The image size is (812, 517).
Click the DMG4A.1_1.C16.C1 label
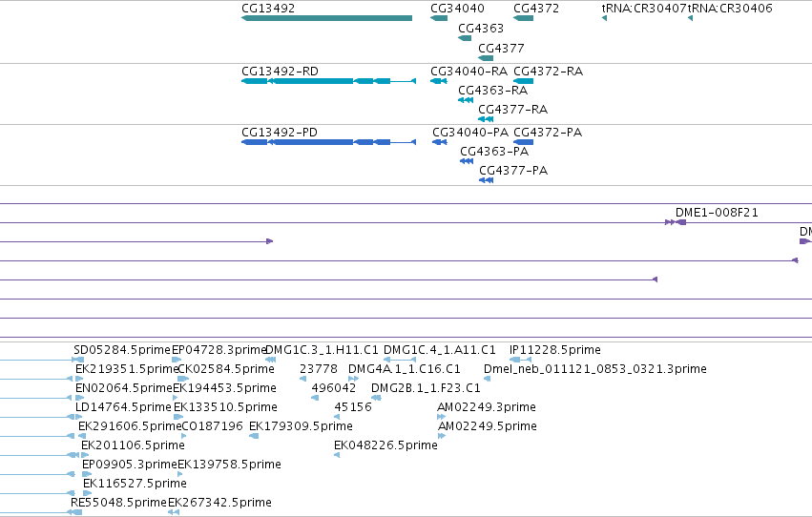pos(404,369)
